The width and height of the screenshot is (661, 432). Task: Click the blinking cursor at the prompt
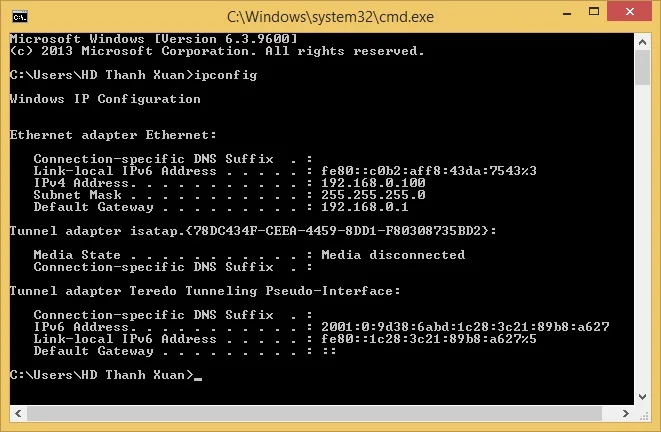pos(198,379)
